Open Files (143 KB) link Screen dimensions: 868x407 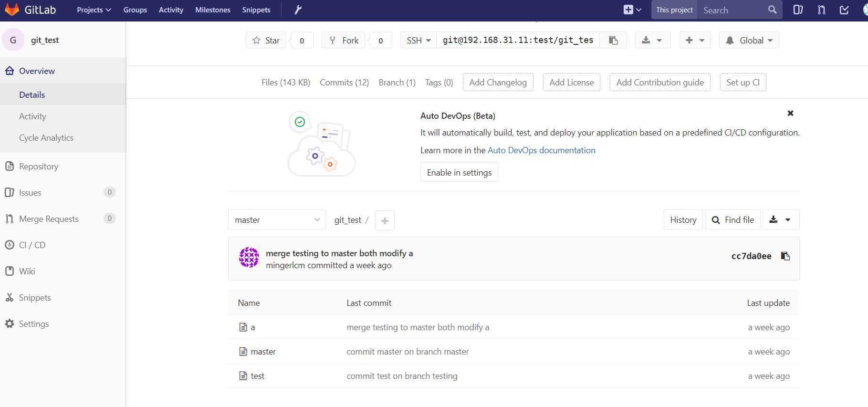pos(286,83)
